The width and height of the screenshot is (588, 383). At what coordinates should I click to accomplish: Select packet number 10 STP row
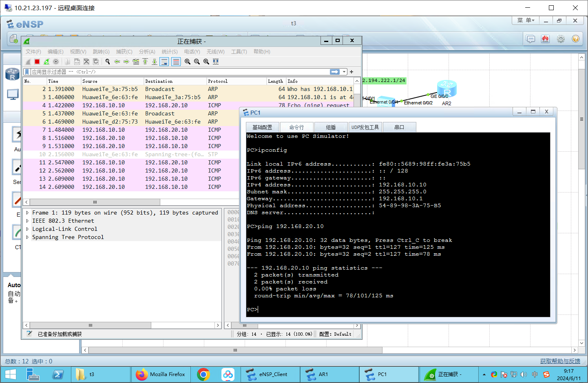pyautogui.click(x=131, y=154)
